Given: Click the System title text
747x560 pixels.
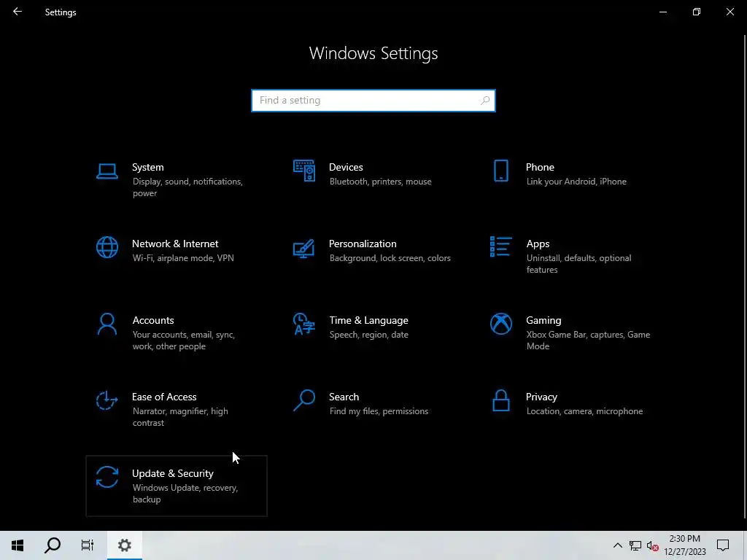Looking at the screenshot, I should 147,167.
